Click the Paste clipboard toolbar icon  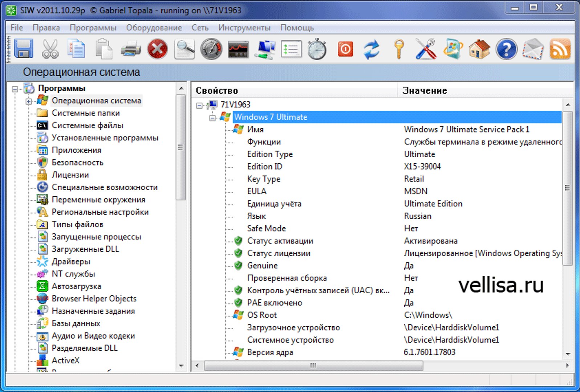pos(104,49)
